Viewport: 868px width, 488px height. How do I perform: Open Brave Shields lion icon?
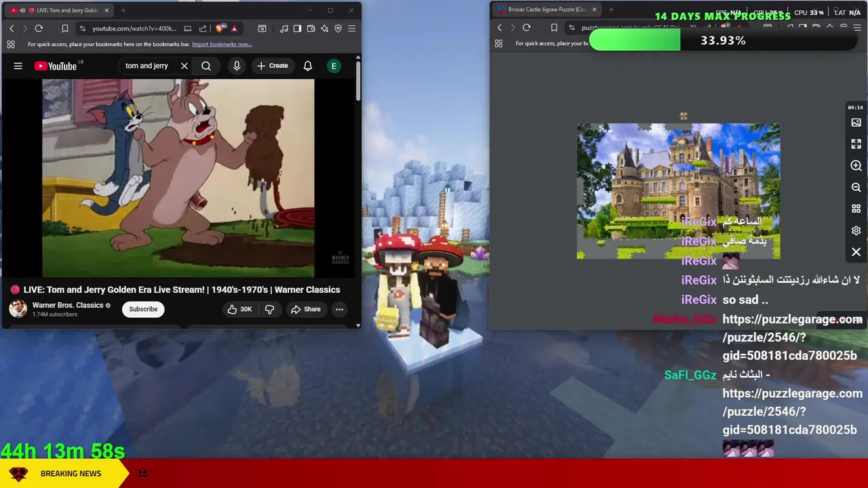[220, 28]
